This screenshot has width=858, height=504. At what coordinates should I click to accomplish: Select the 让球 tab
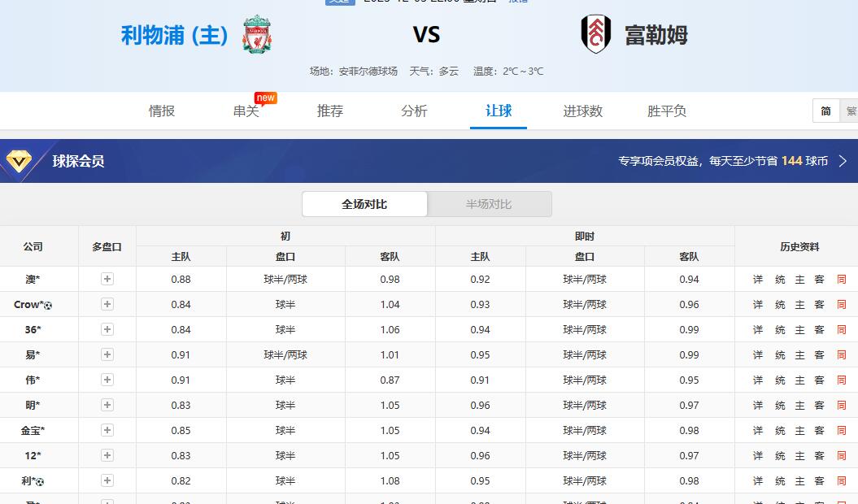(499, 111)
